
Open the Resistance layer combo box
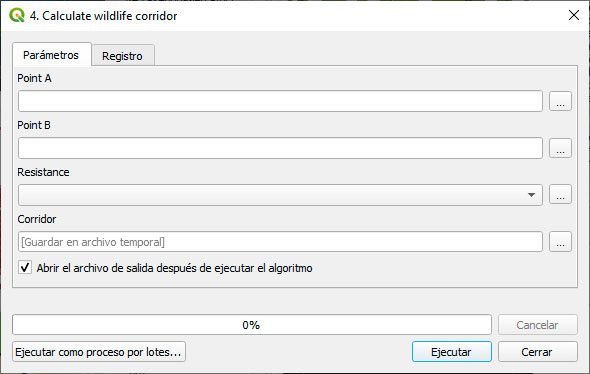tap(280, 195)
